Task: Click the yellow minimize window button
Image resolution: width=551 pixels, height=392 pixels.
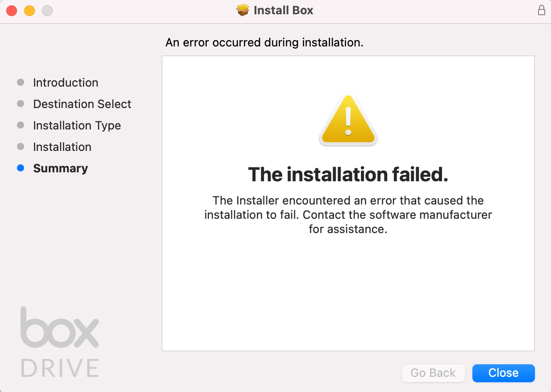Action: point(29,11)
